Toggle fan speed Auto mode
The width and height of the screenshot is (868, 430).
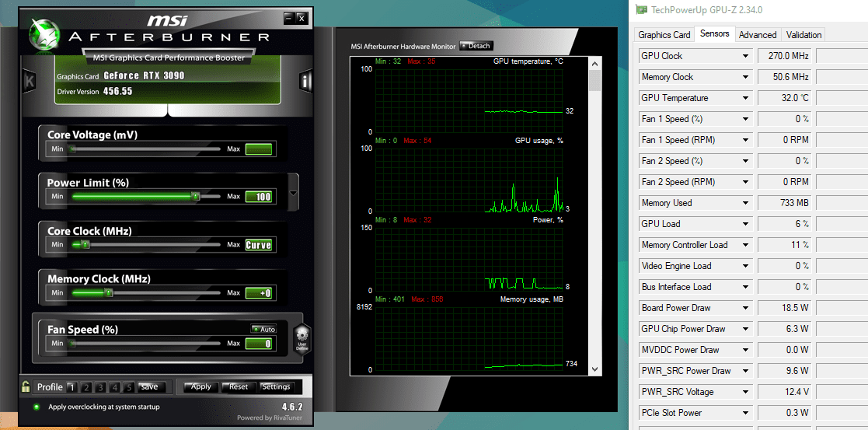263,329
